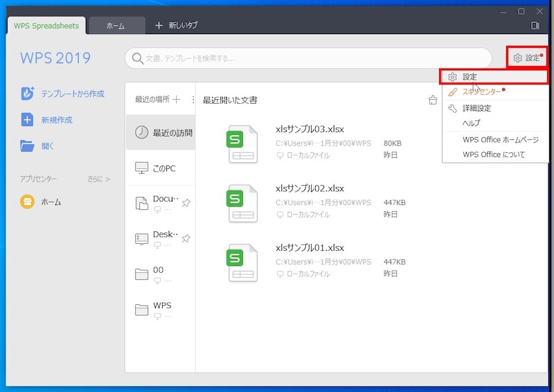The height and width of the screenshot is (392, 554).
Task: Select 最近の訪問 location
Action: tap(161, 132)
